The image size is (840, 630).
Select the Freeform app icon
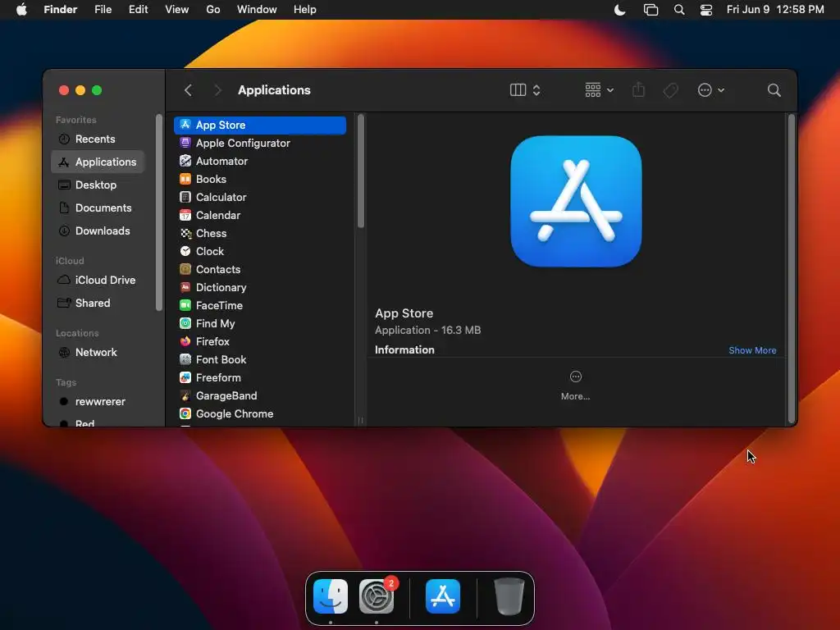point(185,377)
